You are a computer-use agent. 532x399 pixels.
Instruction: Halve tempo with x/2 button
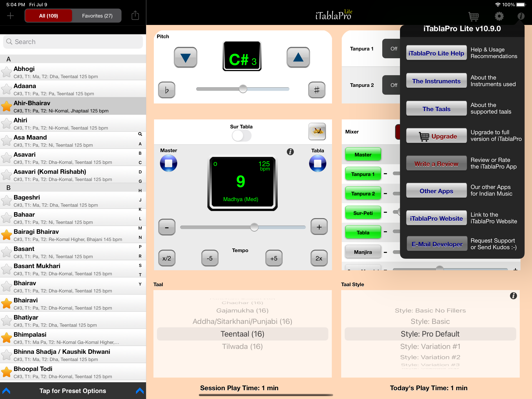167,258
